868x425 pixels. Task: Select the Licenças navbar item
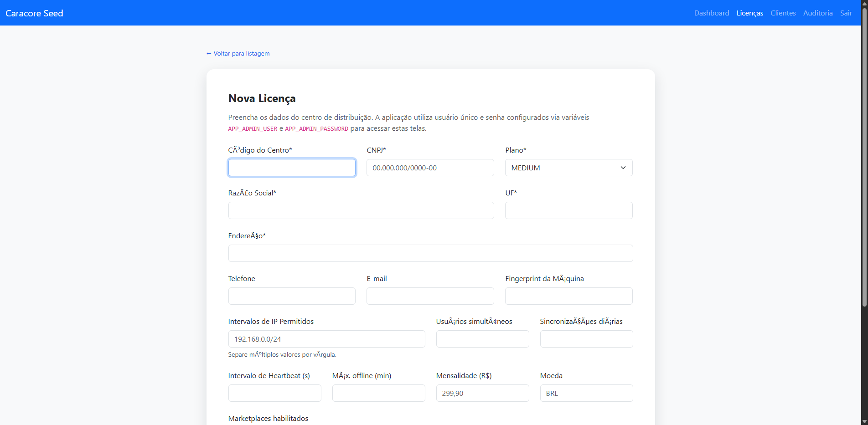point(749,13)
